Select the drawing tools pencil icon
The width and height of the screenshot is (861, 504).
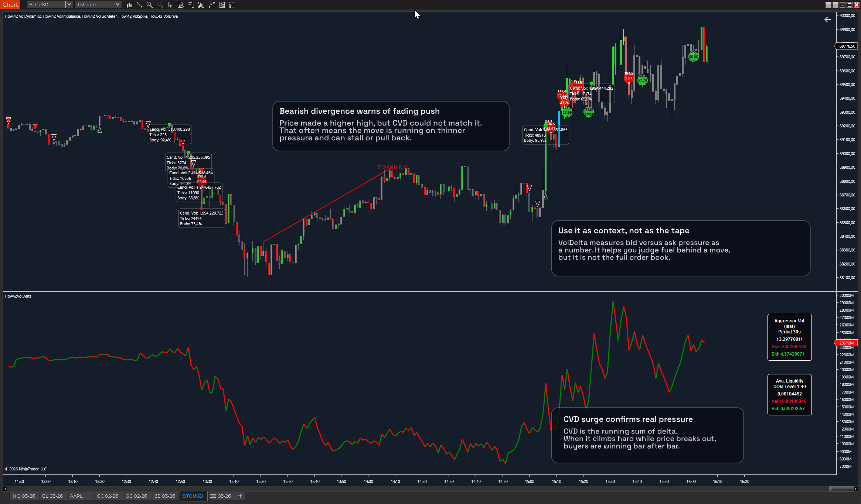click(139, 5)
